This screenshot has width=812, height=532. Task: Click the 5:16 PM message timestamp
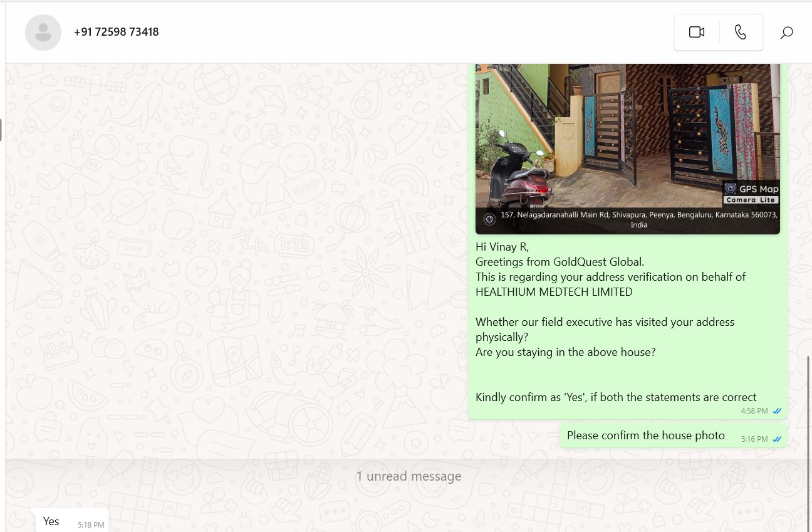coord(754,439)
